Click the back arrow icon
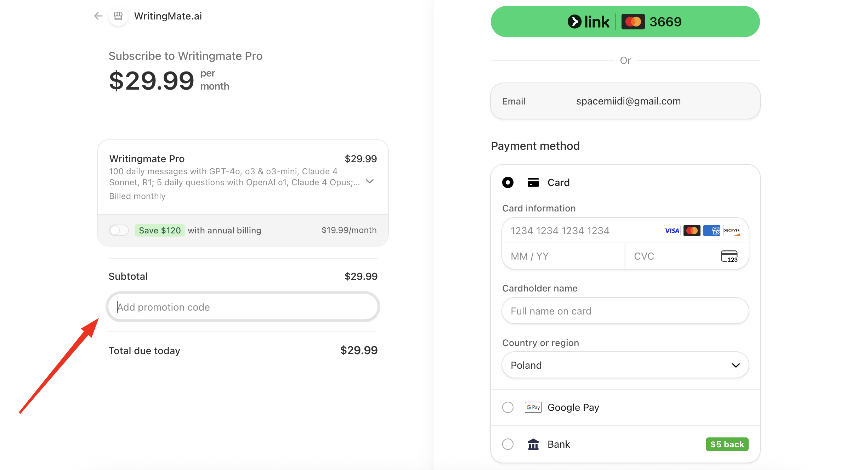Viewport: 868px width, 470px height. tap(98, 16)
